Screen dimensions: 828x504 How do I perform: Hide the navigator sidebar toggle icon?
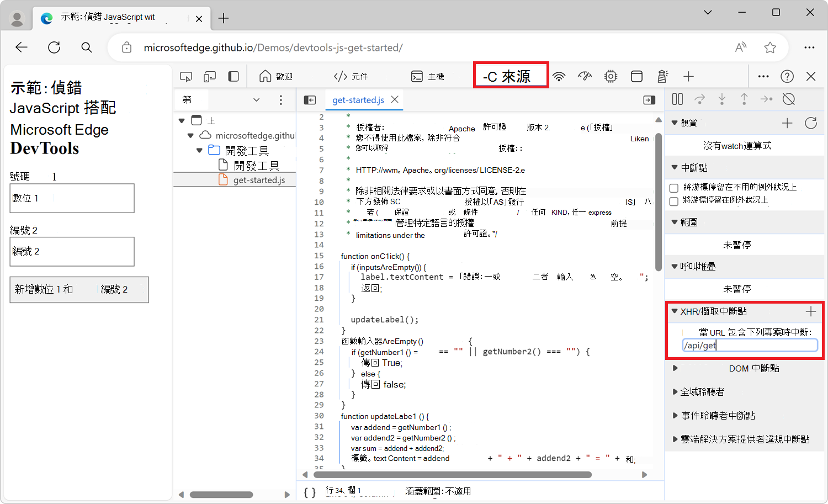tap(310, 100)
